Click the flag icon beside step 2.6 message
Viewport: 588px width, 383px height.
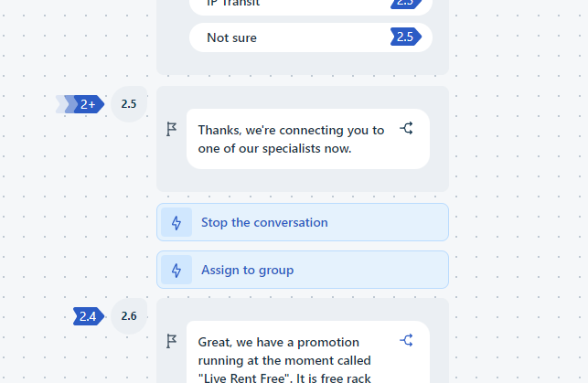point(171,341)
